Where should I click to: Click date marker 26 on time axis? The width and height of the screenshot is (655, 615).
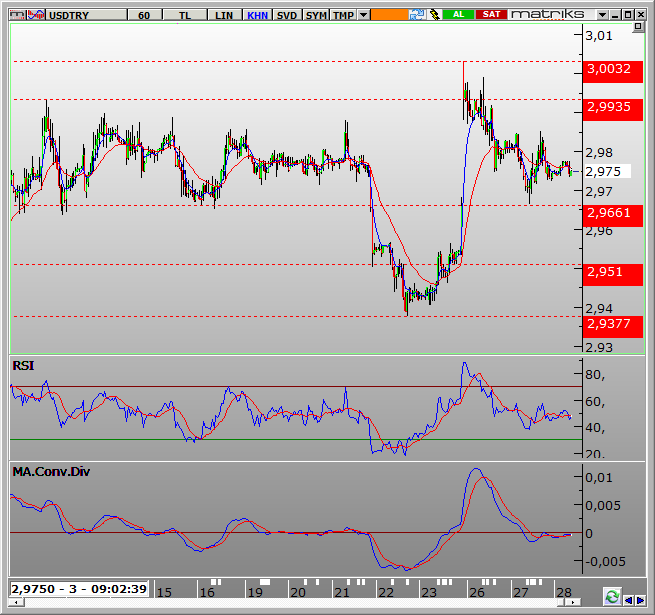477,592
